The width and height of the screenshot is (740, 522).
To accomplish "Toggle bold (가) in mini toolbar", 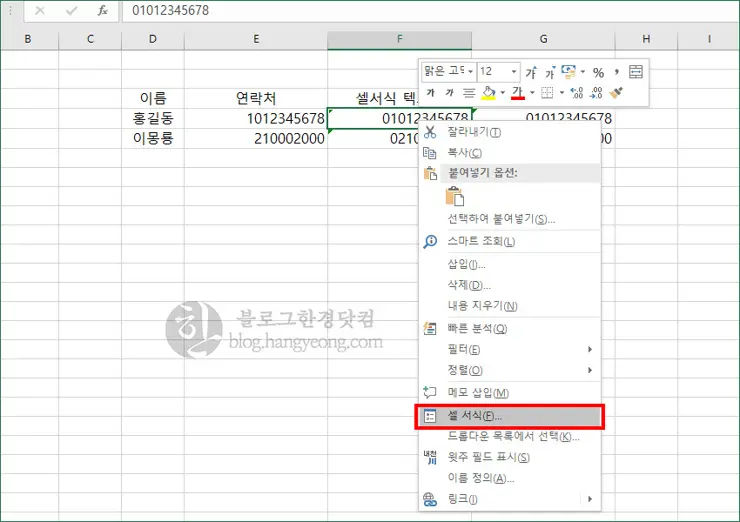I will tap(430, 93).
